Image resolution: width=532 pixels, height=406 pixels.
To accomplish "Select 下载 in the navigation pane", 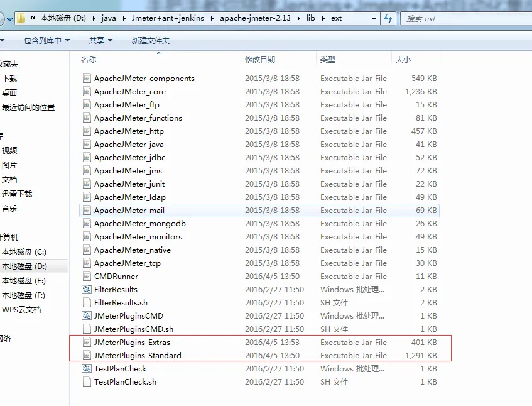I will (x=9, y=79).
